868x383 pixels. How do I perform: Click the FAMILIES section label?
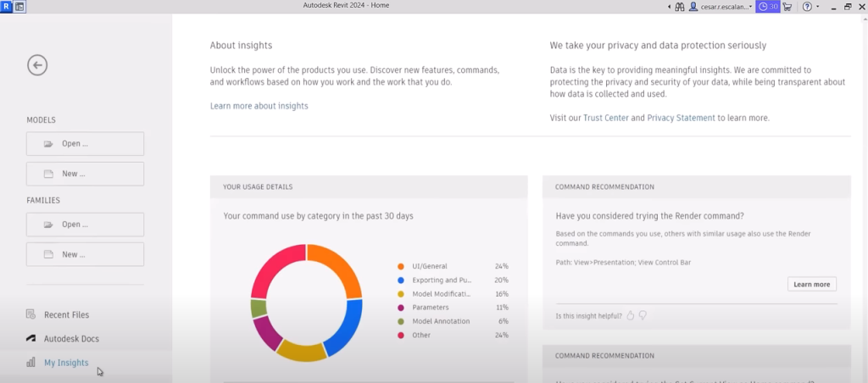43,200
